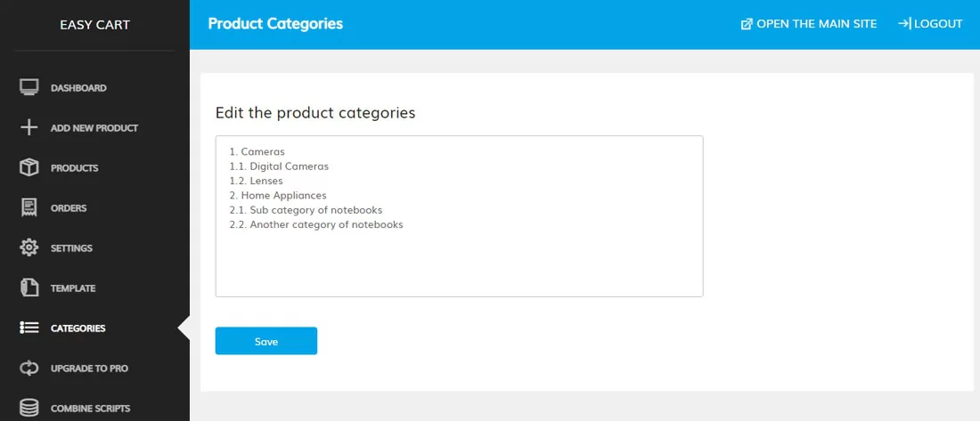Follow the Open The Main Site link

pos(816,24)
